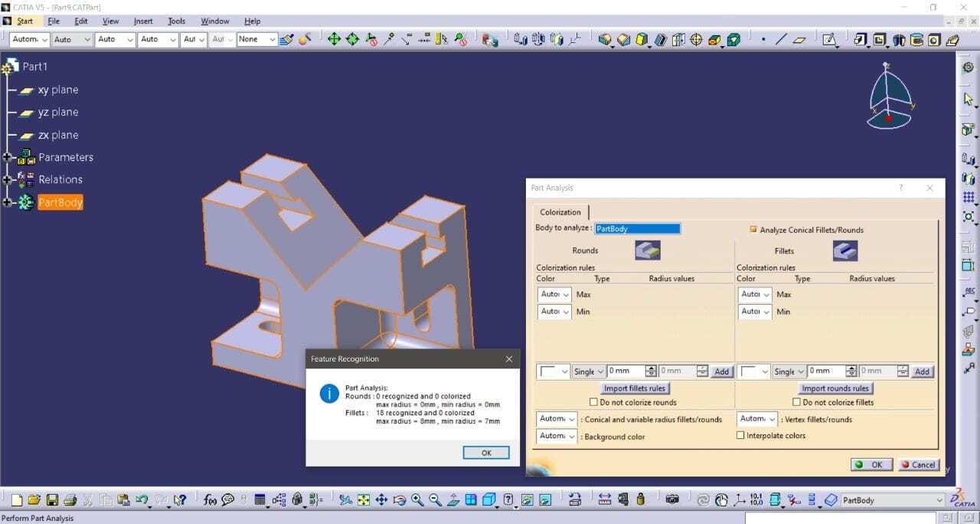Click the Point tool in top toolbar
Image resolution: width=980 pixels, height=524 pixels.
coord(763,40)
